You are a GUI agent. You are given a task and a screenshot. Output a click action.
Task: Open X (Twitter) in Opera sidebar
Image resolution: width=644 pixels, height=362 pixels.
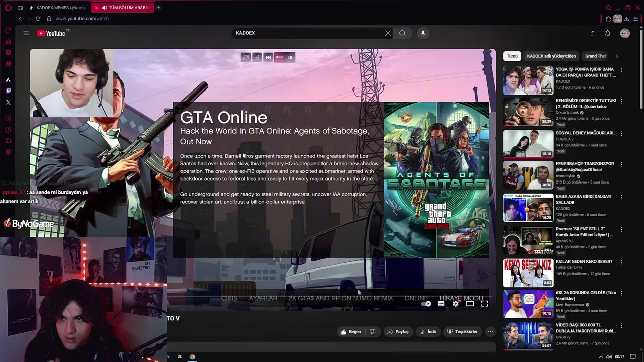(x=8, y=102)
